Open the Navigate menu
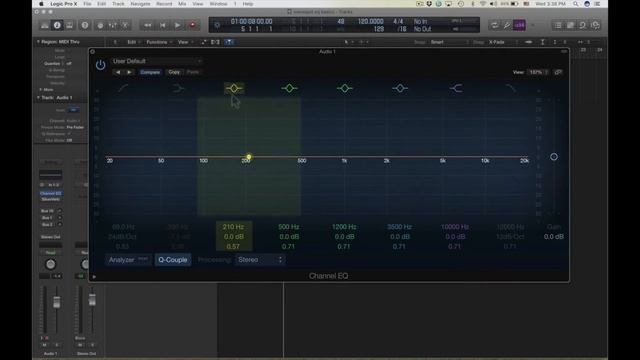The height and width of the screenshot is (360, 640). (140, 4)
